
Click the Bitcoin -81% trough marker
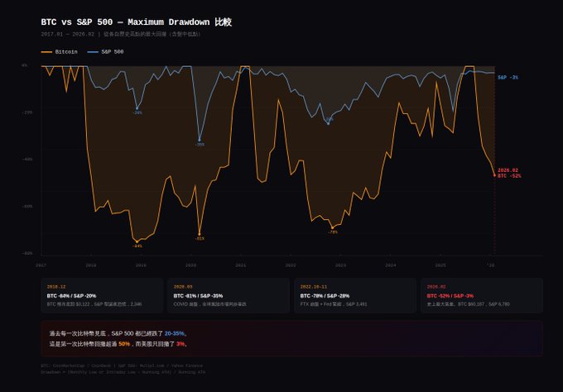click(x=200, y=235)
